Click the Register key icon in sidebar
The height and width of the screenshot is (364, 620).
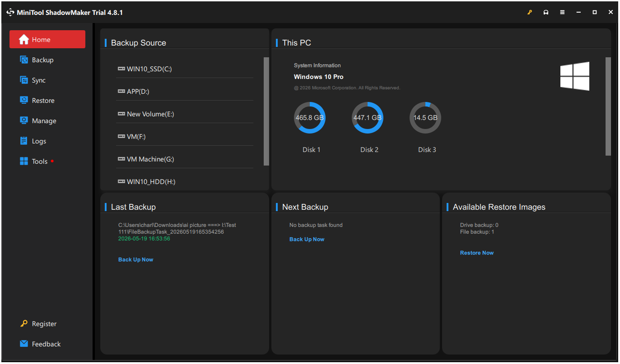click(24, 323)
